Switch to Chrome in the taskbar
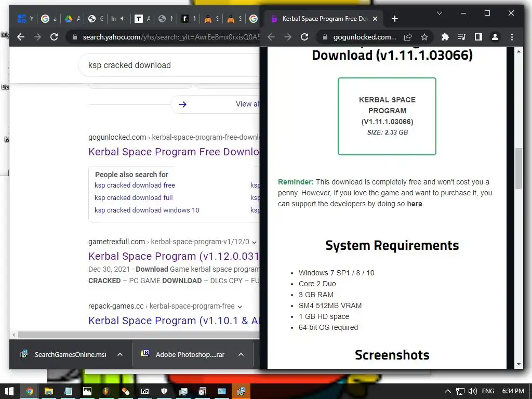The height and width of the screenshot is (399, 532). tap(30, 391)
